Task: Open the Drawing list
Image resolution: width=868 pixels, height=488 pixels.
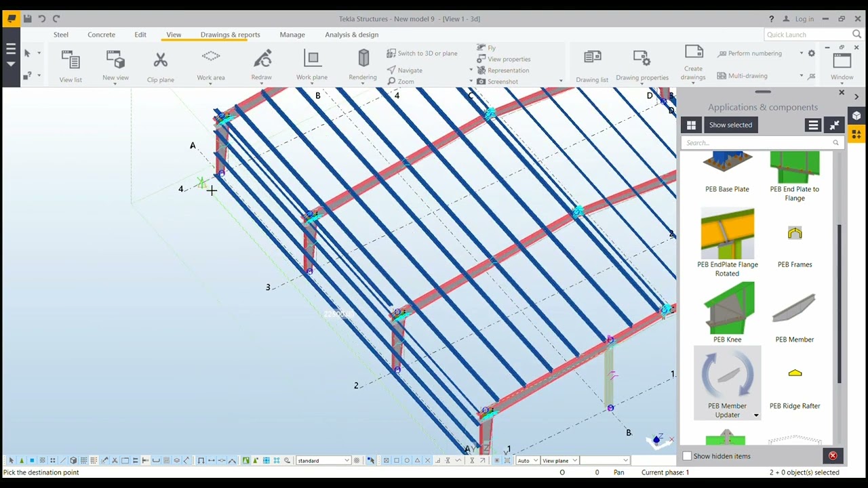Action: tap(592, 67)
